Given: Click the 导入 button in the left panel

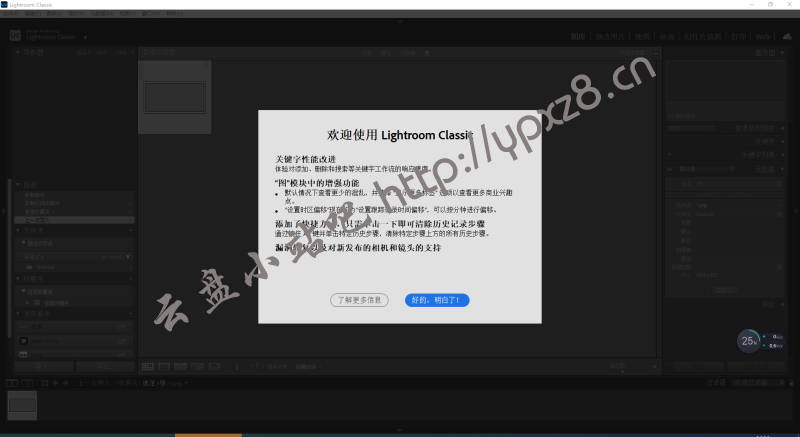Looking at the screenshot, I should (x=43, y=367).
